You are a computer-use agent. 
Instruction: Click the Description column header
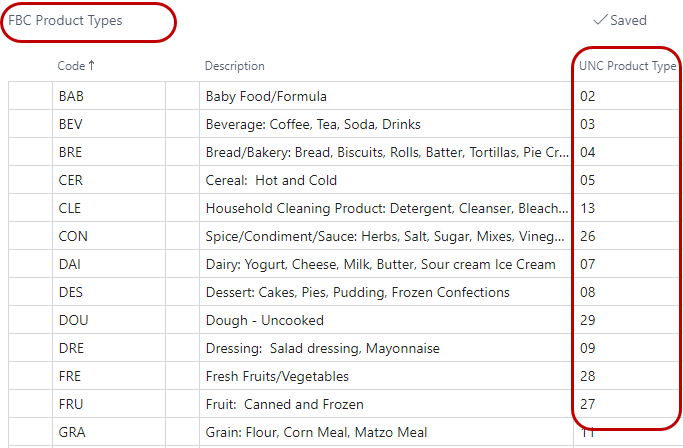tap(234, 66)
